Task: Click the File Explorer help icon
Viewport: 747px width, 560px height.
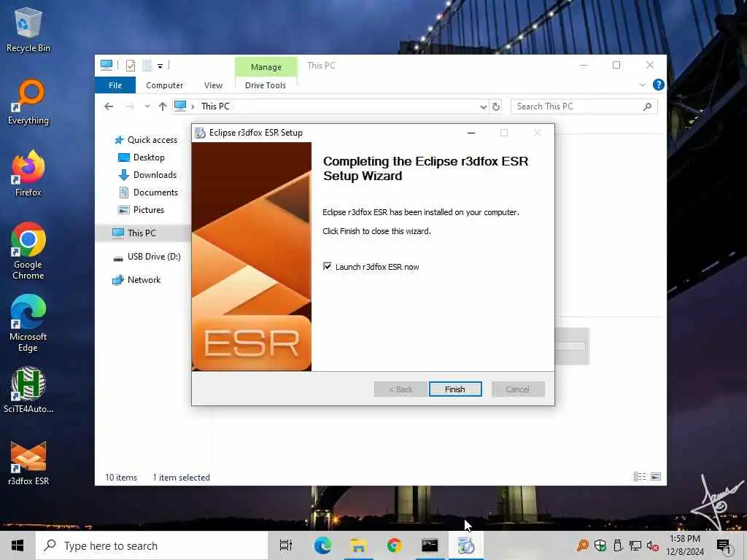Action: point(659,85)
